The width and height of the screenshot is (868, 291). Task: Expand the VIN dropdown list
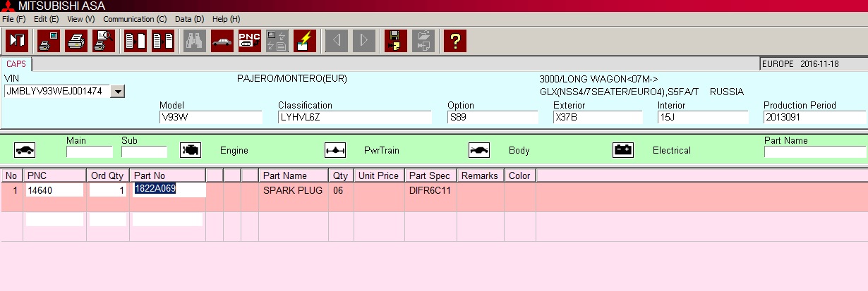[x=118, y=91]
